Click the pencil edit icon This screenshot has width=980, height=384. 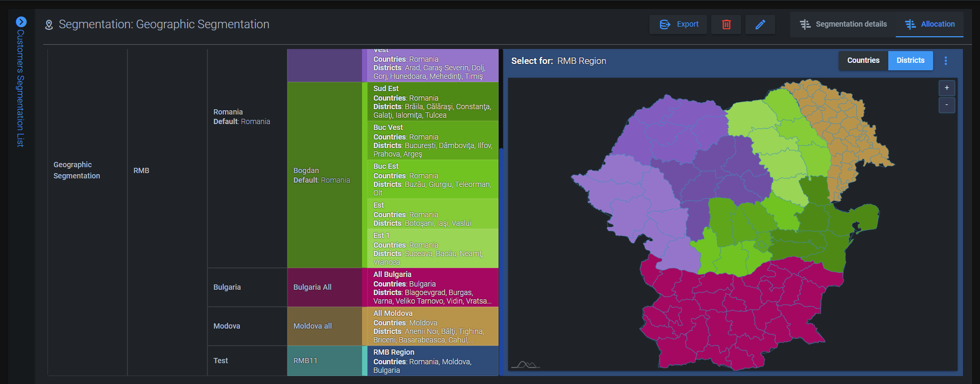coord(760,24)
